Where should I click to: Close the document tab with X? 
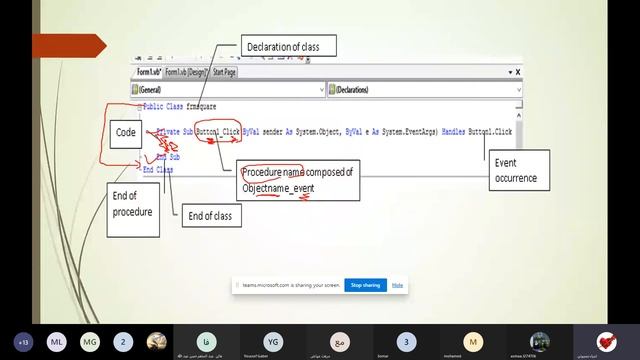(x=518, y=72)
